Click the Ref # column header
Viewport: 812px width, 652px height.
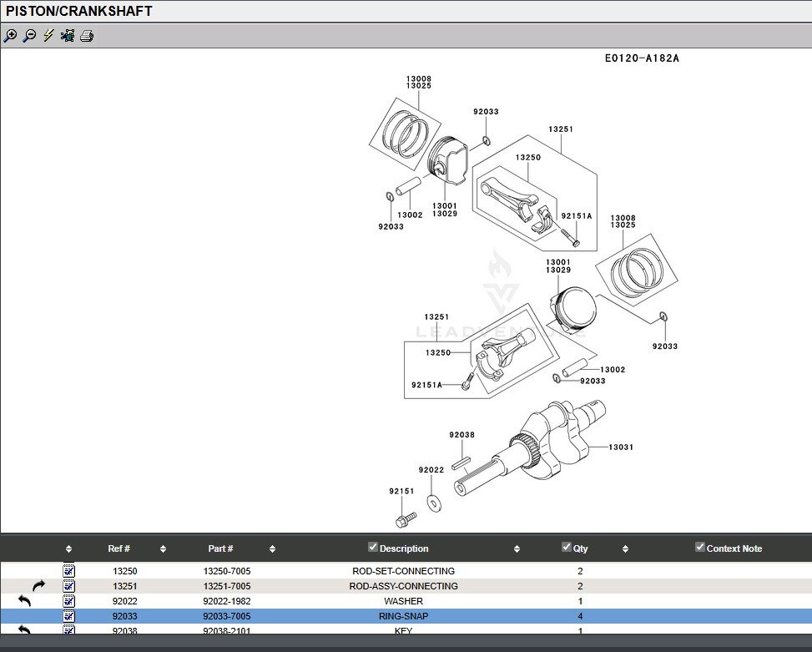(119, 548)
